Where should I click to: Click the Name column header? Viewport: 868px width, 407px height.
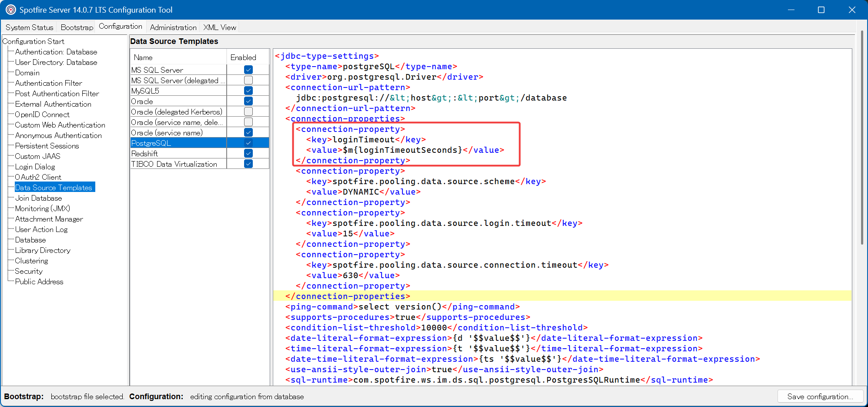(x=178, y=57)
